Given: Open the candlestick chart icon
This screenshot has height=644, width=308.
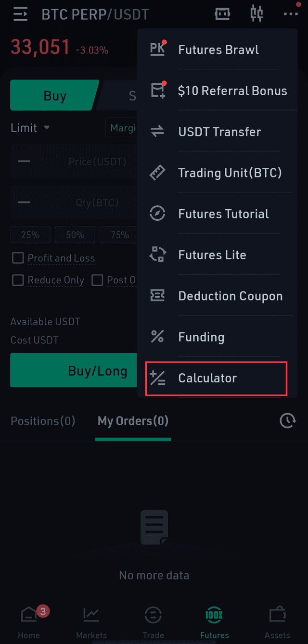Looking at the screenshot, I should point(257,13).
